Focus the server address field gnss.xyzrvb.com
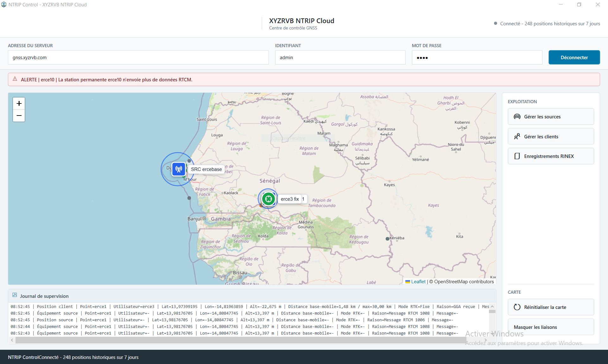This screenshot has width=608, height=364. click(138, 58)
